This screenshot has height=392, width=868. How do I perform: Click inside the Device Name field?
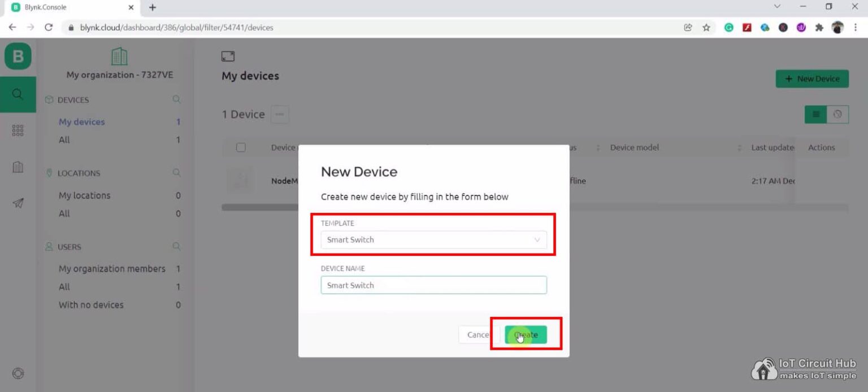(x=433, y=285)
